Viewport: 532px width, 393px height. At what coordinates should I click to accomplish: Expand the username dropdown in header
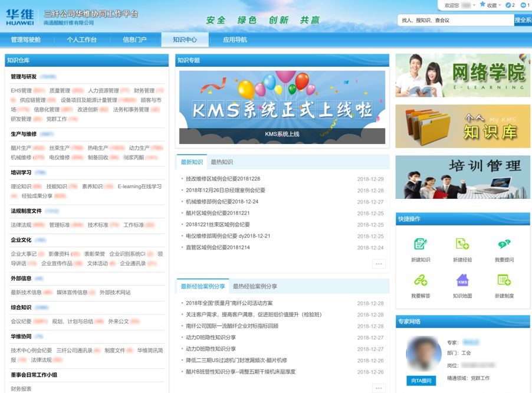[474, 5]
